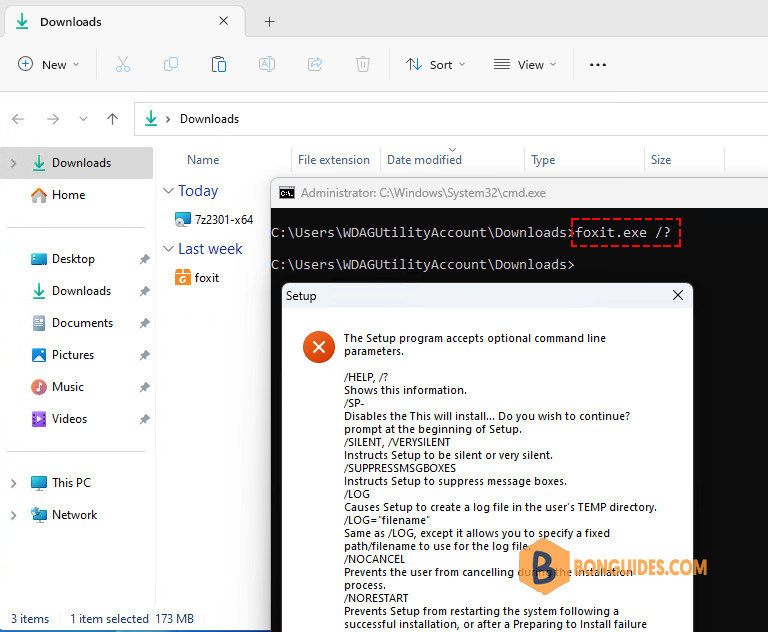Expand This PC in navigation pane

13,483
